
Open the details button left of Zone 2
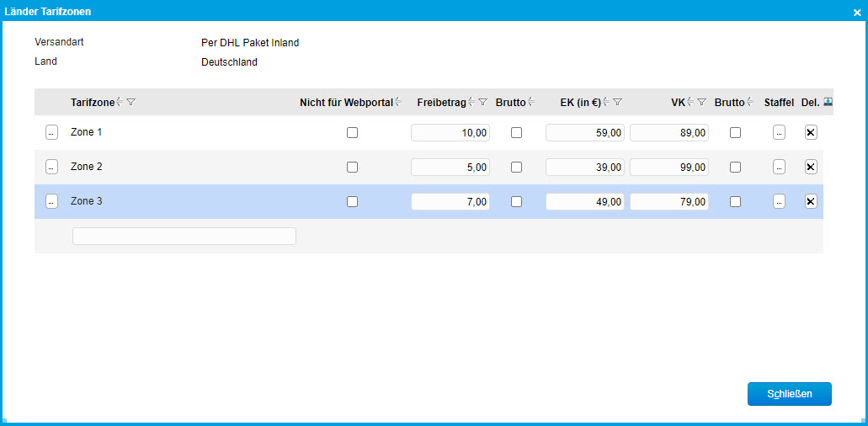tap(51, 167)
